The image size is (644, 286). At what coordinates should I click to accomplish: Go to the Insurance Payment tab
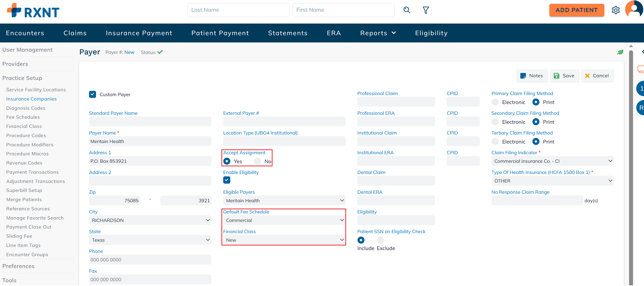139,33
